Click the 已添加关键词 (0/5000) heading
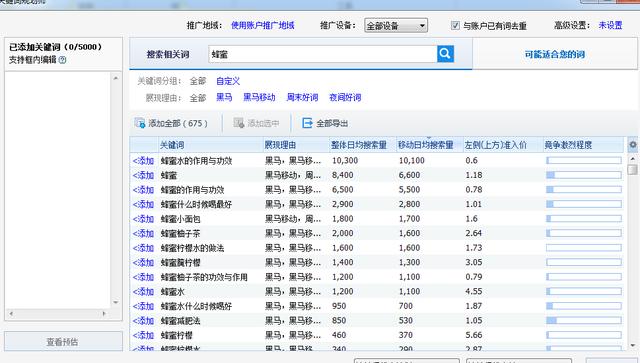Image resolution: width=640 pixels, height=363 pixels. [x=56, y=47]
